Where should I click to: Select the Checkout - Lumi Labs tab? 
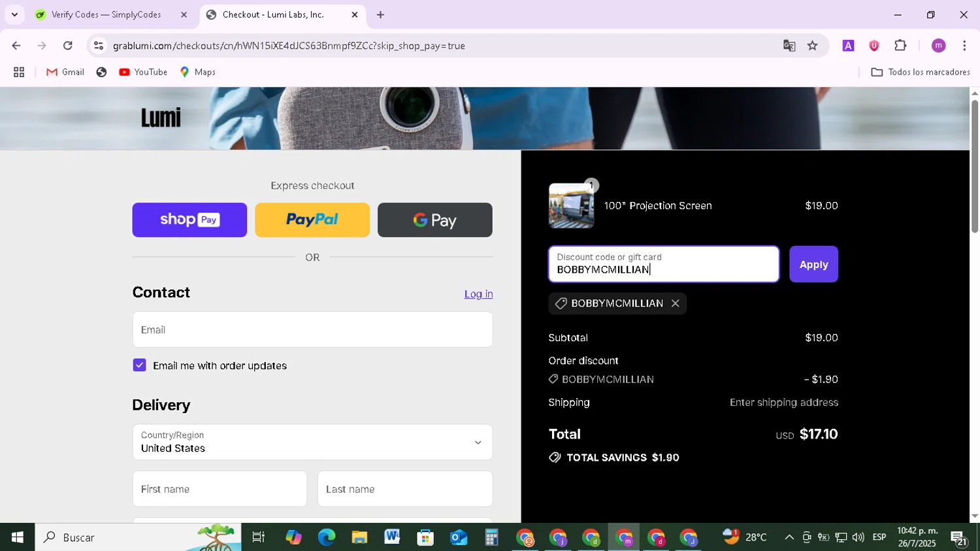coord(273,14)
